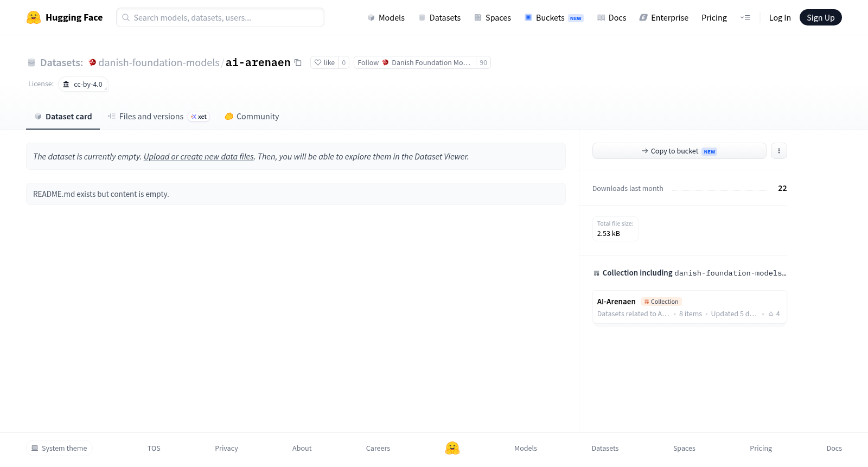Viewport: 868px width, 467px height.
Task: Click the xet badge on Files tab
Action: [199, 117]
